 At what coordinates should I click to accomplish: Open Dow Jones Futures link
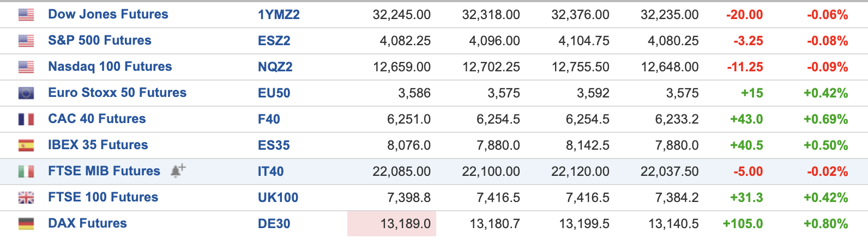tap(108, 14)
